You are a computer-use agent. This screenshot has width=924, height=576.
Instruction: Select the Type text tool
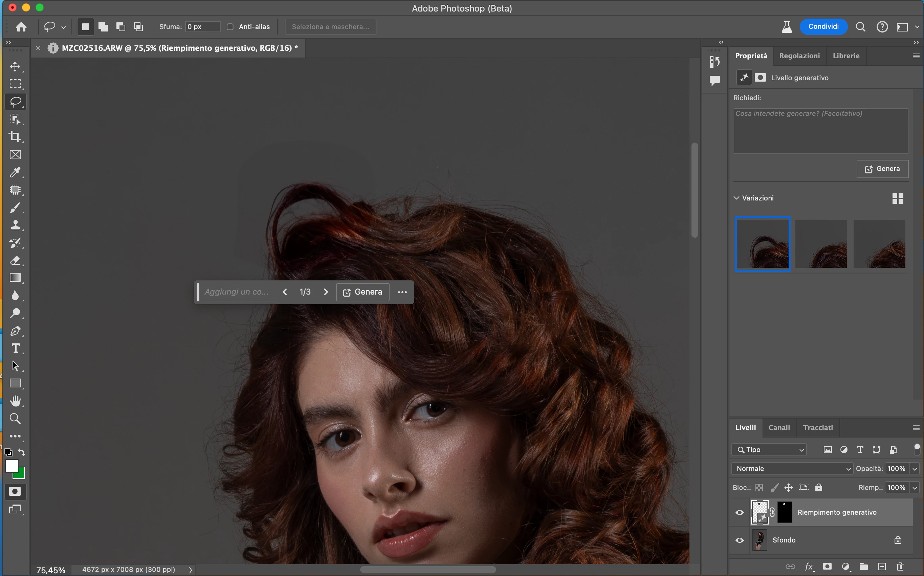(x=15, y=348)
